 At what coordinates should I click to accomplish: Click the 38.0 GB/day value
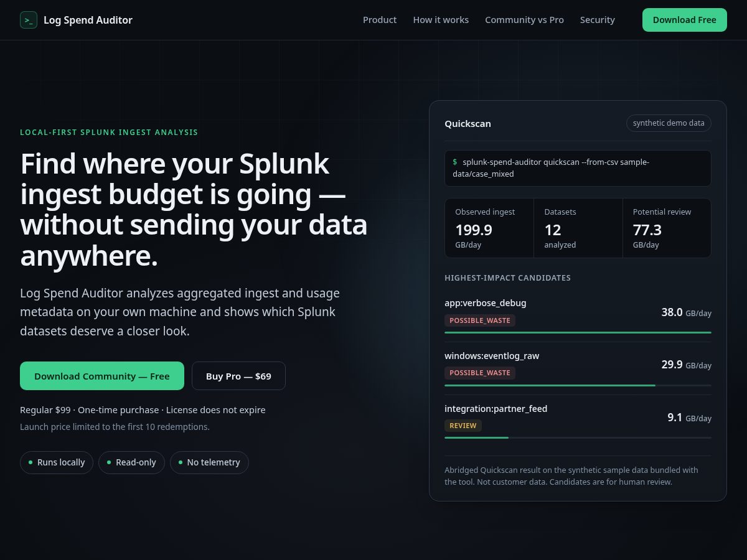686,312
